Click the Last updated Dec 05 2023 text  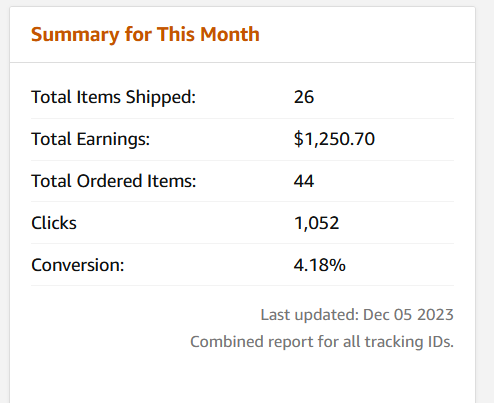coord(357,315)
